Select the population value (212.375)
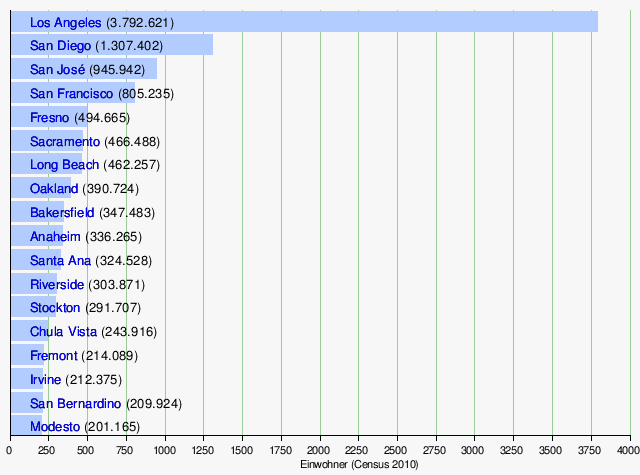 93,380
